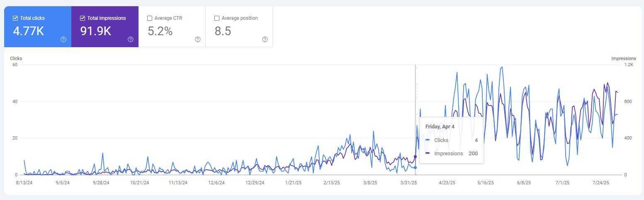Click the 8/13/24 date label on x-axis
Viewport: 644px width, 200px height.
(x=24, y=183)
